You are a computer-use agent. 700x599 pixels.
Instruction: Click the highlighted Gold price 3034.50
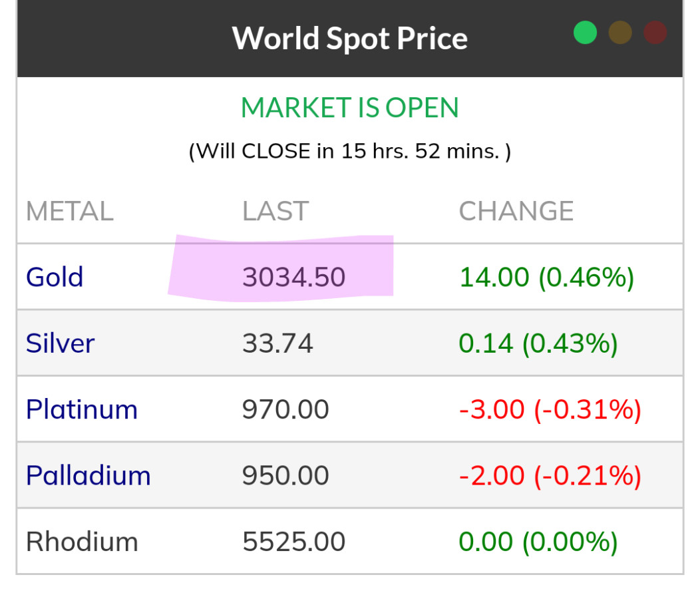(293, 277)
